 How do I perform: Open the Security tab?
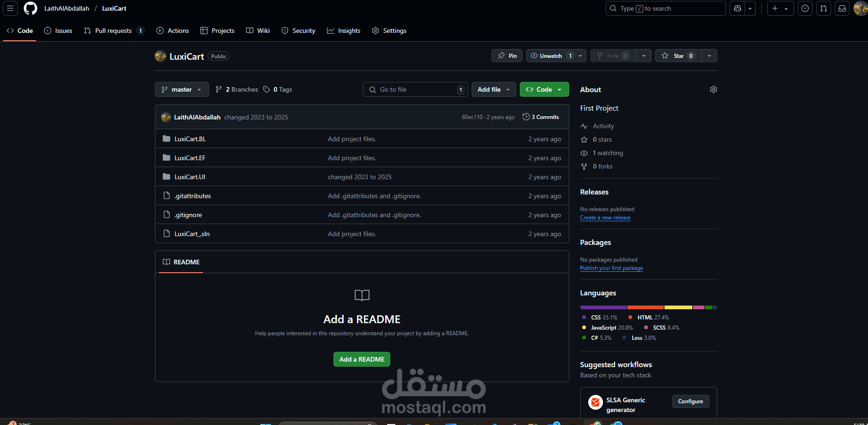pos(298,31)
